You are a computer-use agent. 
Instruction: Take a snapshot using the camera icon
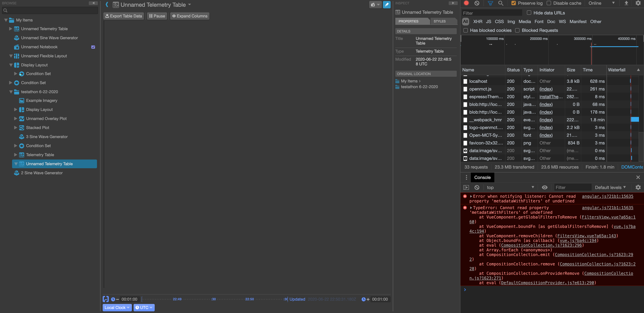[x=373, y=5]
